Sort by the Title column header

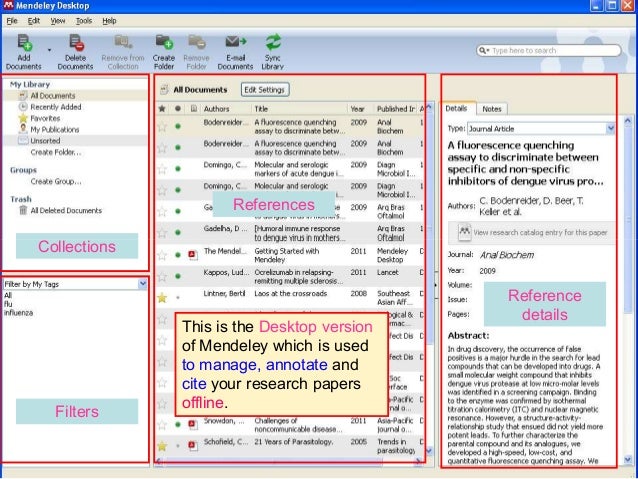coord(261,109)
